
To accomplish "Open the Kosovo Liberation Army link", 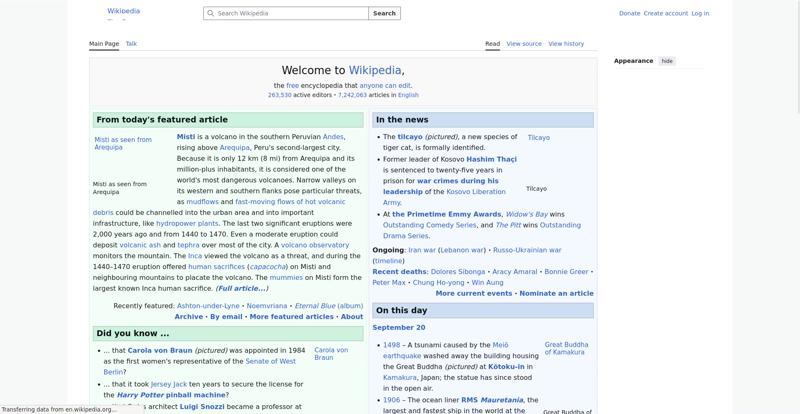I will (444, 197).
